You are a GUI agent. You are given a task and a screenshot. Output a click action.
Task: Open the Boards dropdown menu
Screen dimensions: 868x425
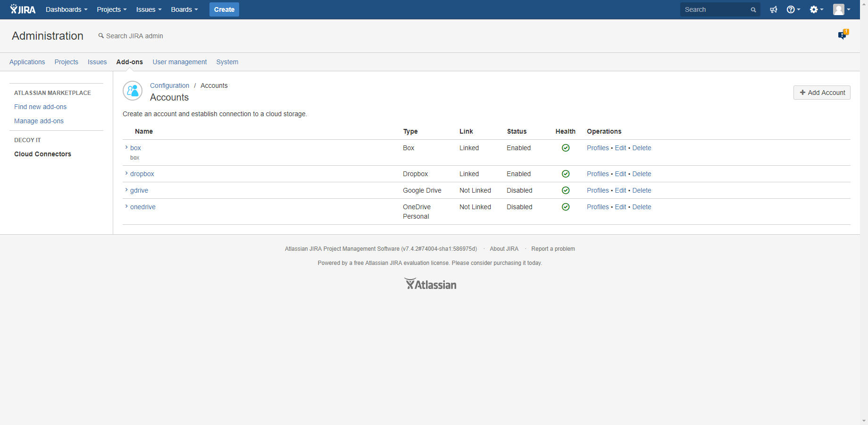[184, 9]
